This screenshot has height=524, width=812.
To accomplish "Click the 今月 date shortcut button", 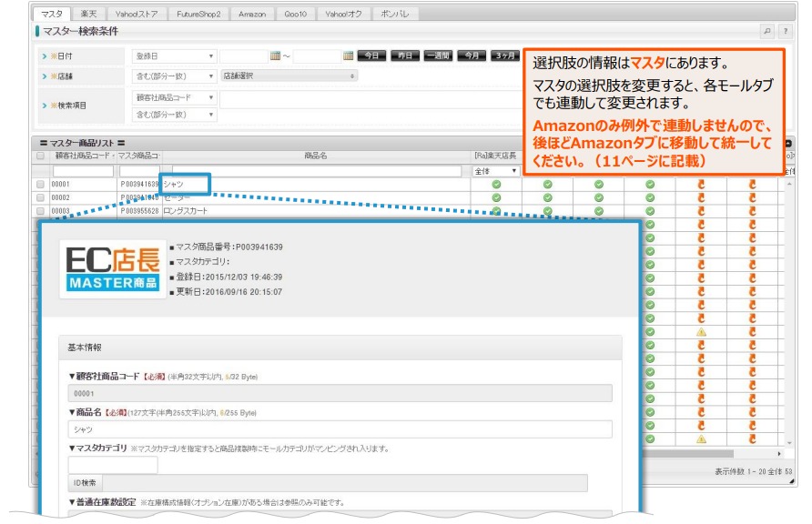I will click(x=472, y=55).
